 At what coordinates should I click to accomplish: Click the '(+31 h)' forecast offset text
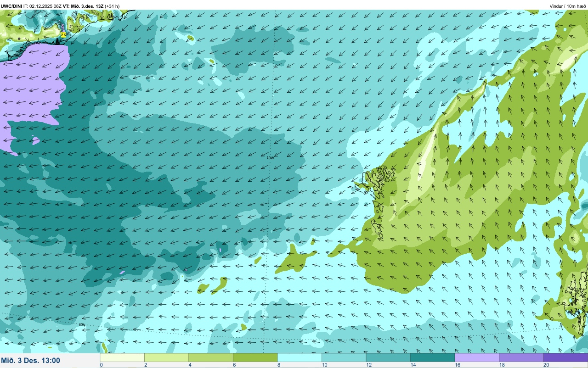(x=112, y=6)
